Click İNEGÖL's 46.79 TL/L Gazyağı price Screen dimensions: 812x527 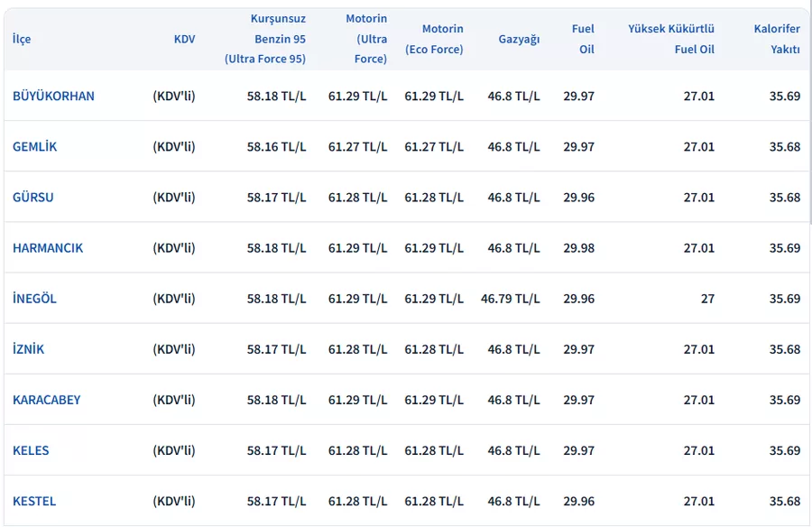(511, 298)
